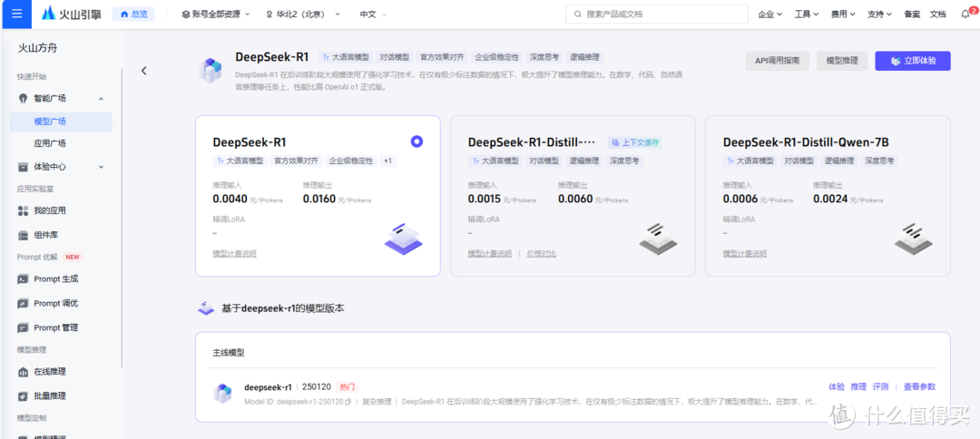The image size is (980, 439).
Task: Click the 深度思考 tag in the header
Action: tap(544, 57)
